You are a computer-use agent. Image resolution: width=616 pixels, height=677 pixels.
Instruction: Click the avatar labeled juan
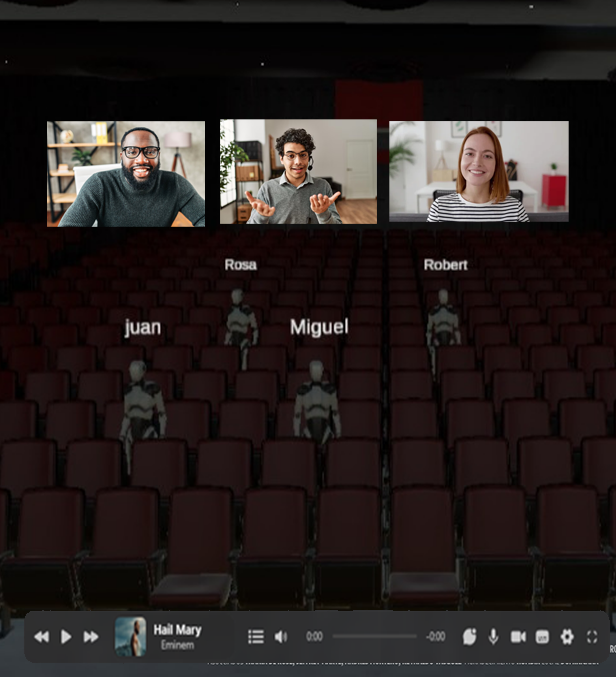[141, 405]
